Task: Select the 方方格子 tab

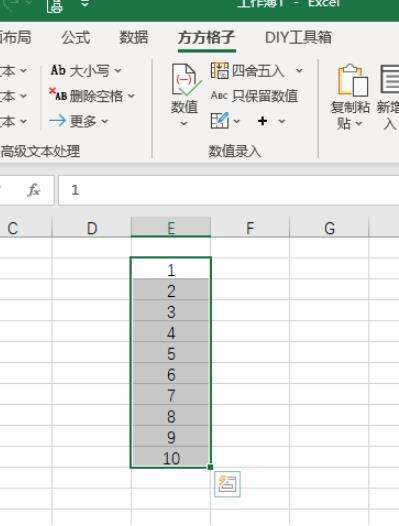Action: 206,37
